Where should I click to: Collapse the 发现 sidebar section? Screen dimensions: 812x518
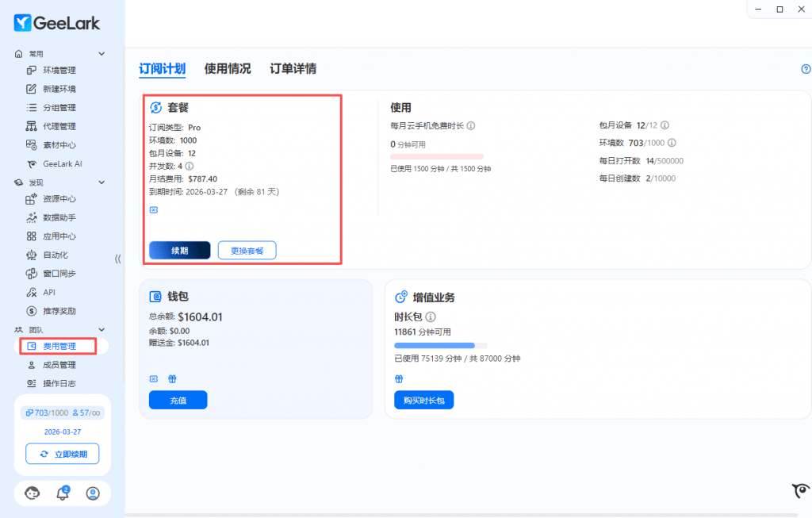coord(101,182)
